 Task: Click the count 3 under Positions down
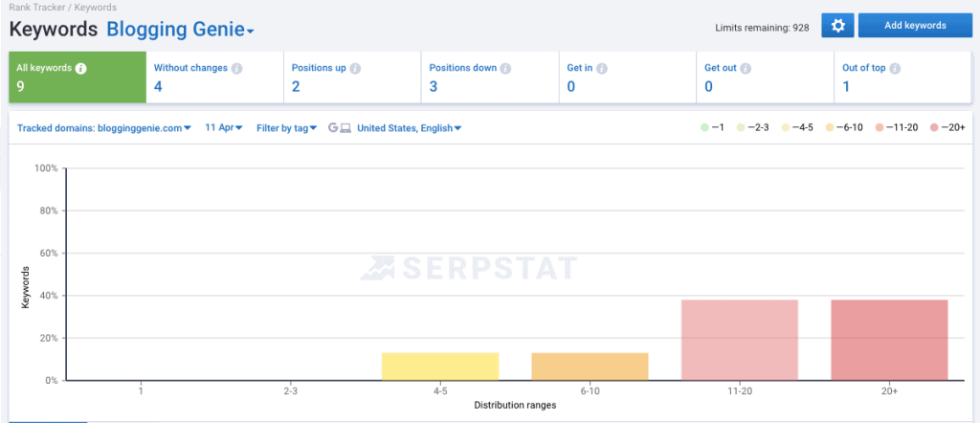pos(434,86)
